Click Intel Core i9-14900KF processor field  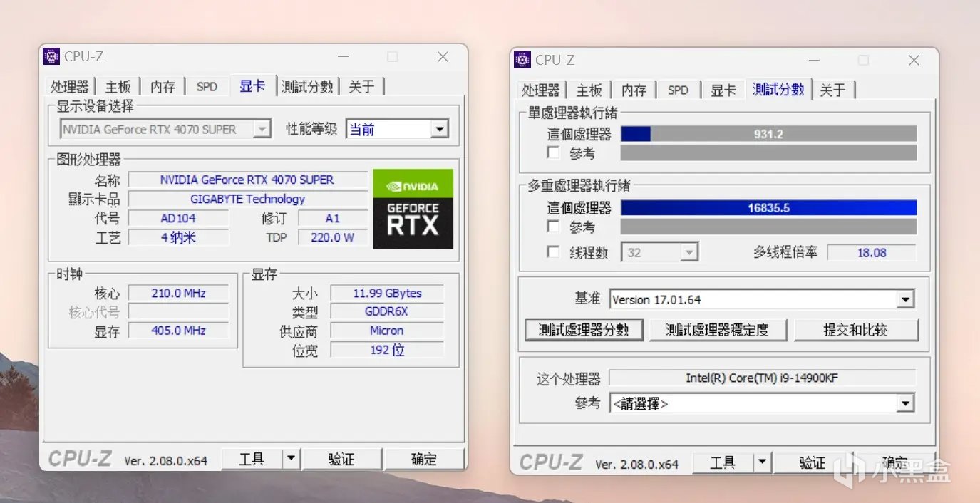pos(762,378)
